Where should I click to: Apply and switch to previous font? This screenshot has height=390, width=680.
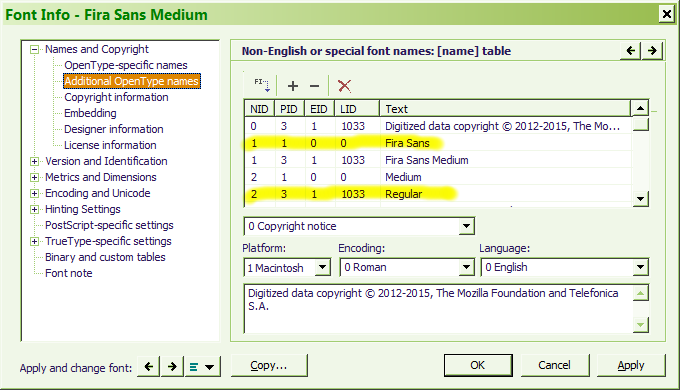pos(149,367)
